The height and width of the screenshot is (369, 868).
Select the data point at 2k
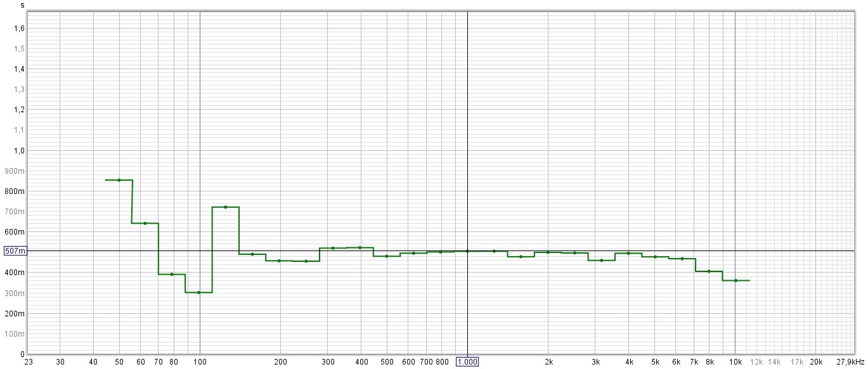548,252
